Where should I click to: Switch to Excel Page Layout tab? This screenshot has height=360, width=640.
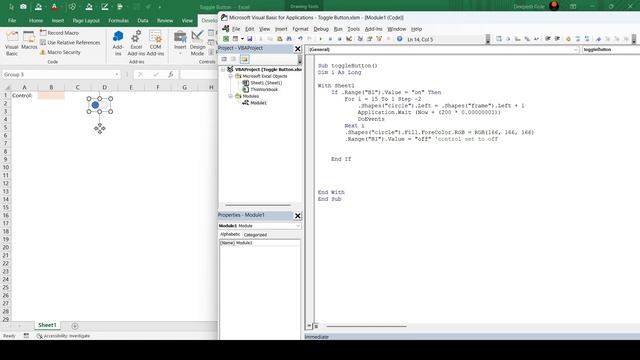(86, 20)
